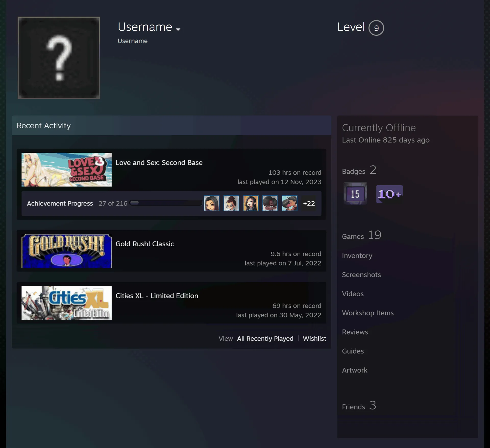Open the Inventory page
The height and width of the screenshot is (448, 490).
[x=357, y=256]
